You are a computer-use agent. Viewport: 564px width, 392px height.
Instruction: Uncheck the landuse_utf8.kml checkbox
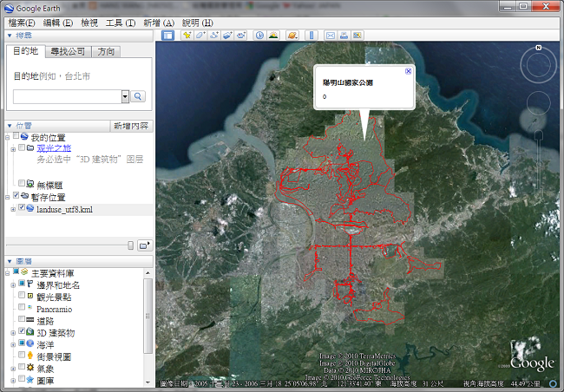[22, 208]
